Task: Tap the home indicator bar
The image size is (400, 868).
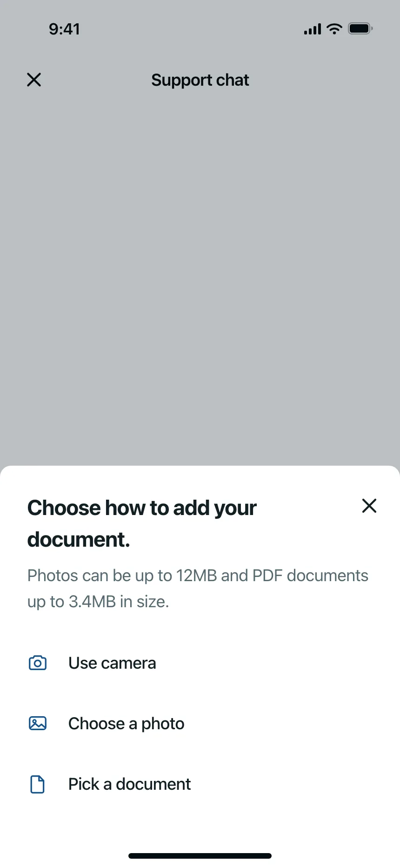Action: (200, 855)
